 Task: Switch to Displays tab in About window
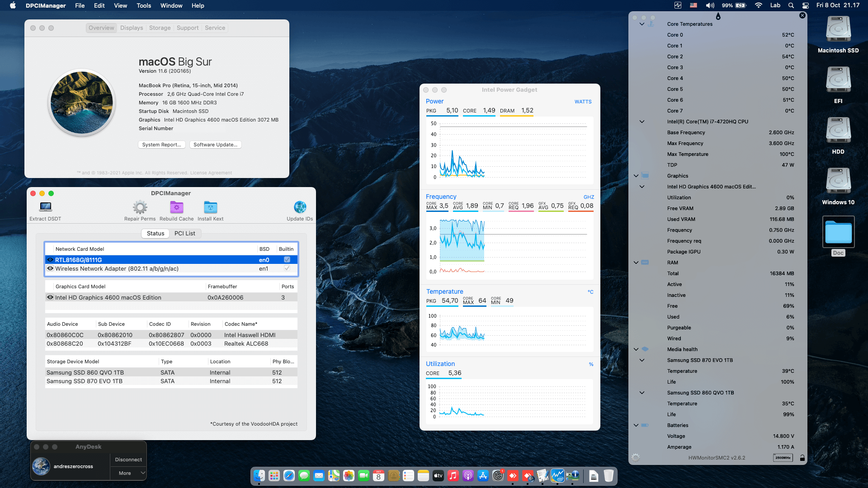click(x=132, y=28)
